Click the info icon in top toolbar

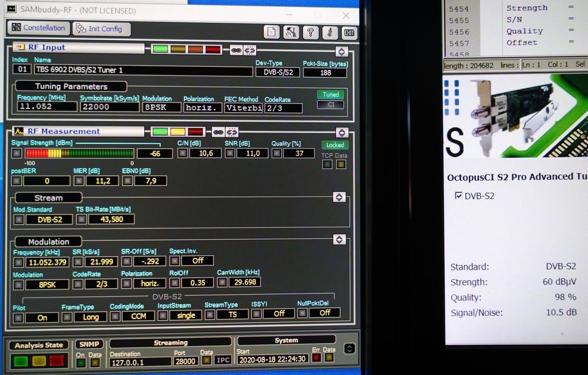pos(330,32)
